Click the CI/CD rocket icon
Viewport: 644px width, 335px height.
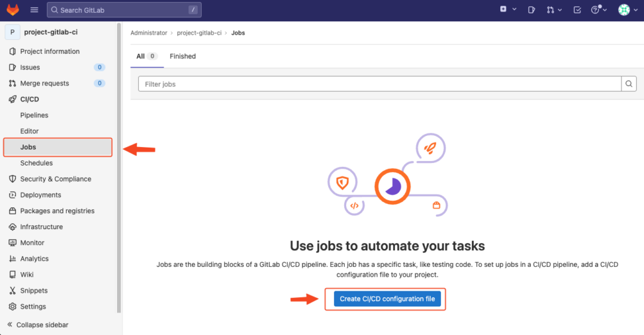click(12, 99)
